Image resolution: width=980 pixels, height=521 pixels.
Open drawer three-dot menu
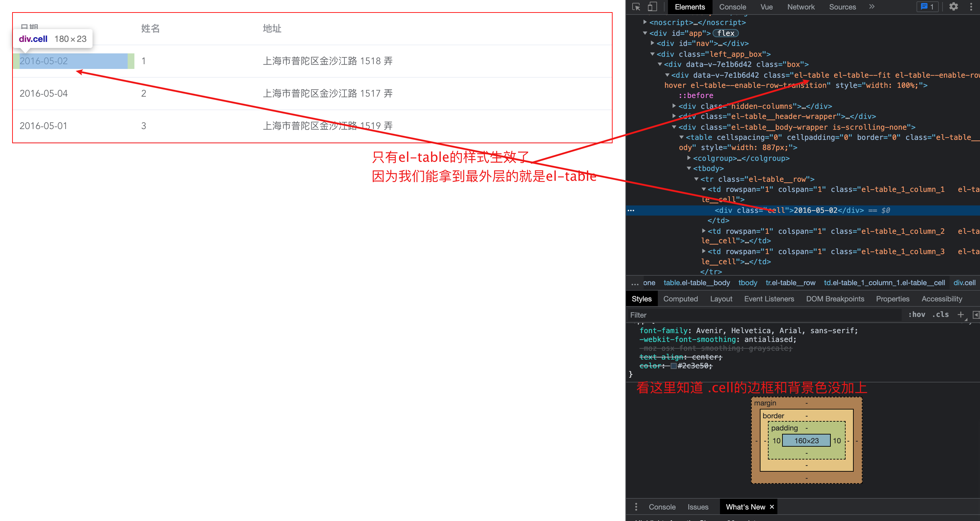pos(636,507)
